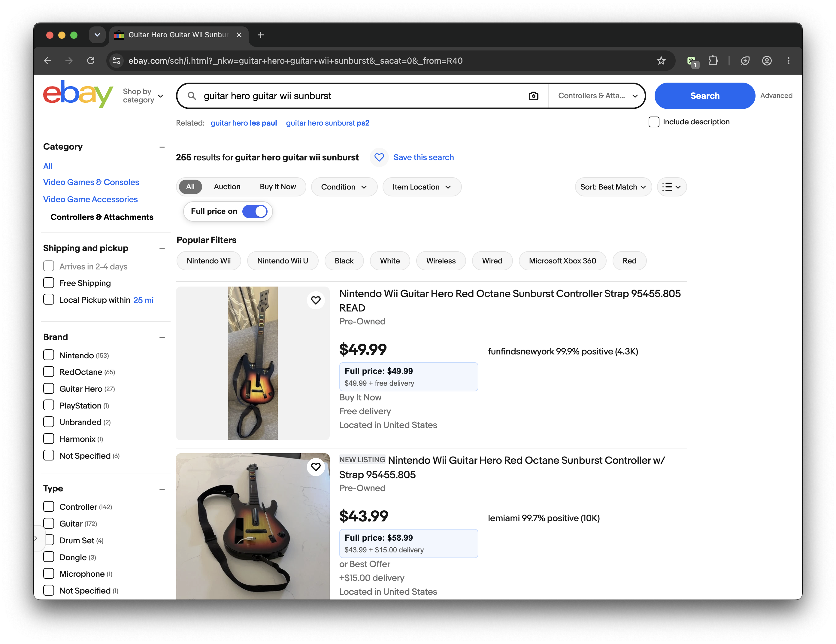This screenshot has width=836, height=644.
Task: Click the All category link
Action: point(48,166)
